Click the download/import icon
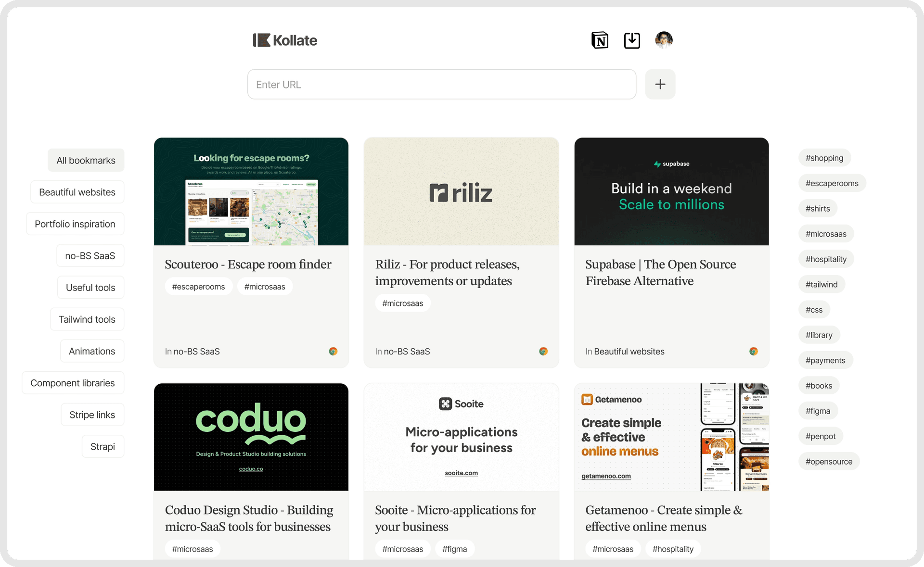924x567 pixels. point(631,39)
